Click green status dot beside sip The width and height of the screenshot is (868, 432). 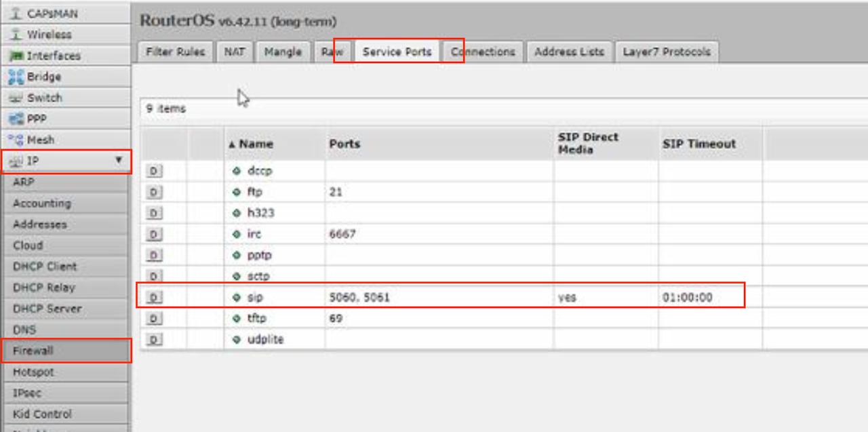pos(237,297)
